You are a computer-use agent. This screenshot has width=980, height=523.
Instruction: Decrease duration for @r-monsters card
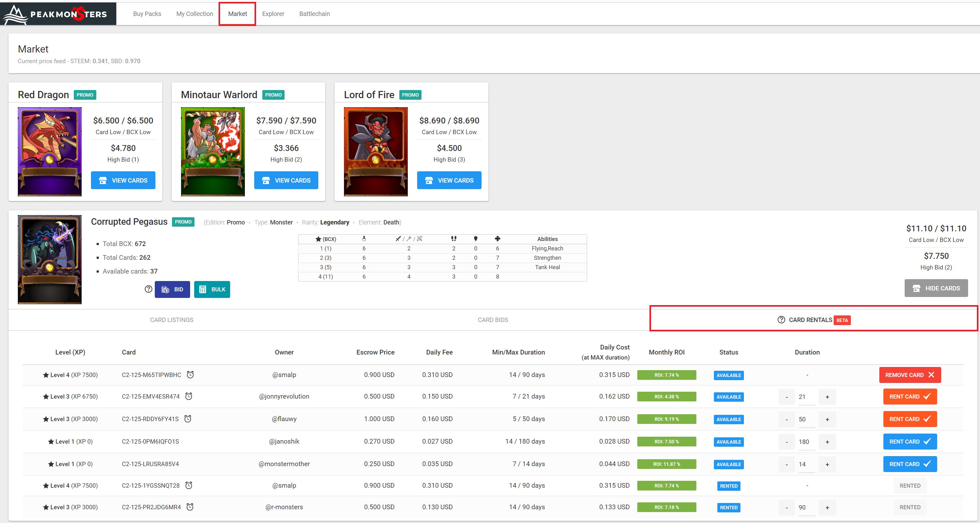pos(787,508)
